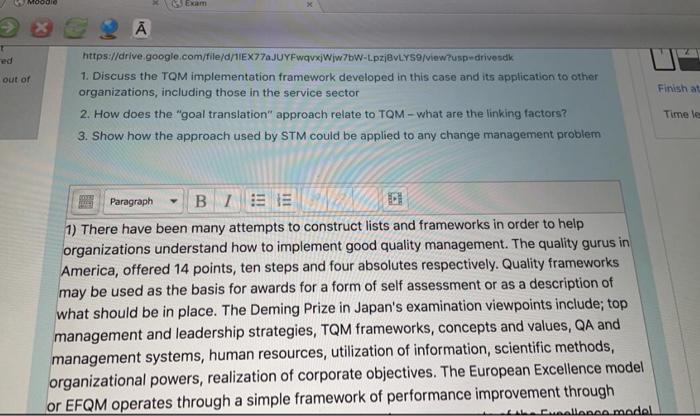Click the 'Time left' label in the sidebar
The width and height of the screenshot is (700, 416).
click(x=681, y=114)
